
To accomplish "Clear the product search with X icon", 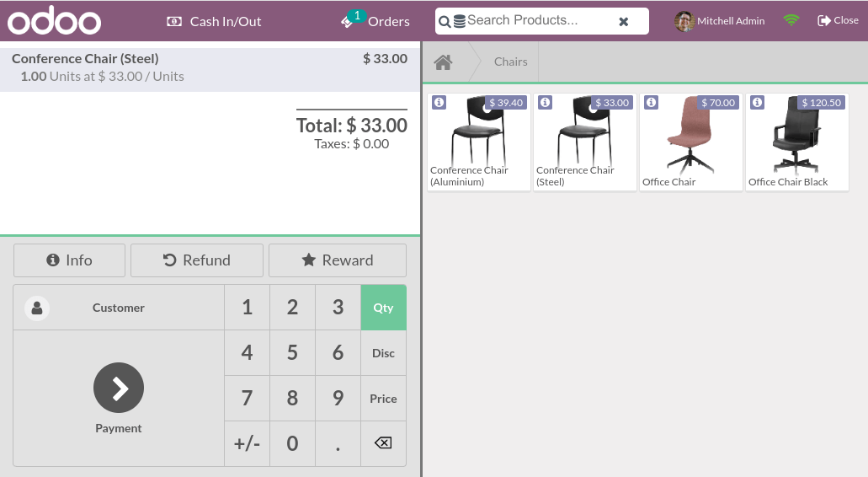I will tap(624, 22).
